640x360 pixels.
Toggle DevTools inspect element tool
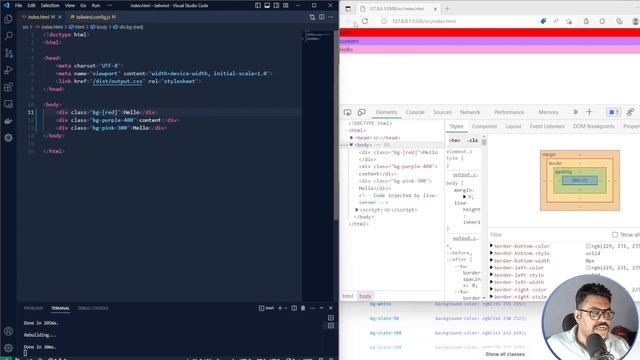[347, 112]
